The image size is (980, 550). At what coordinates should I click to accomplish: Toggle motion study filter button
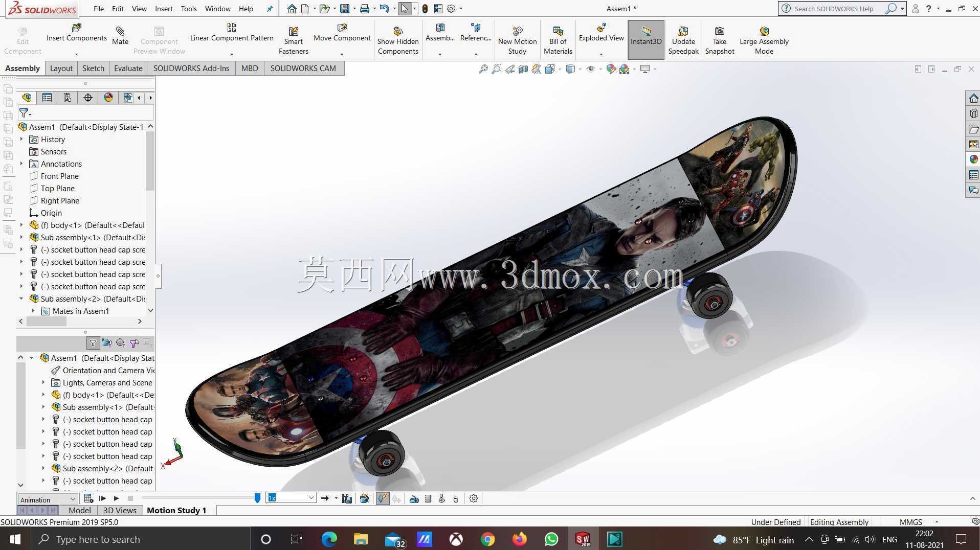(x=93, y=343)
